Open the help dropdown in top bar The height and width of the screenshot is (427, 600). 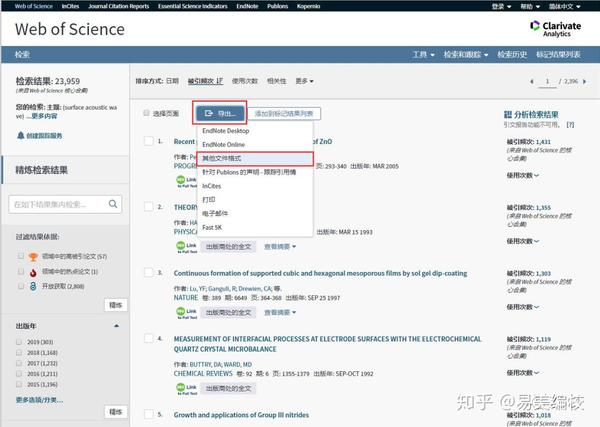pyautogui.click(x=530, y=6)
